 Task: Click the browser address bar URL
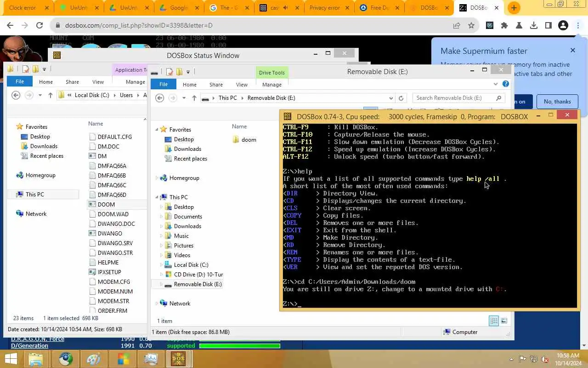click(139, 26)
